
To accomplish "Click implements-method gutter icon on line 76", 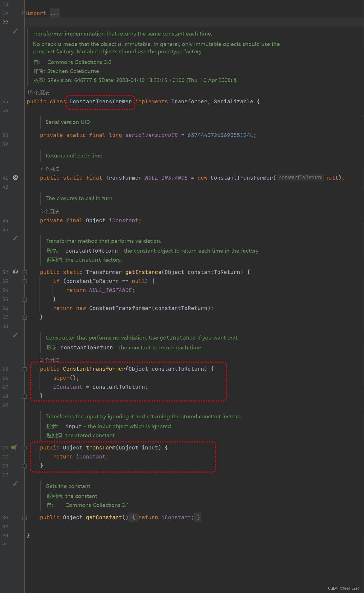I will pyautogui.click(x=14, y=447).
